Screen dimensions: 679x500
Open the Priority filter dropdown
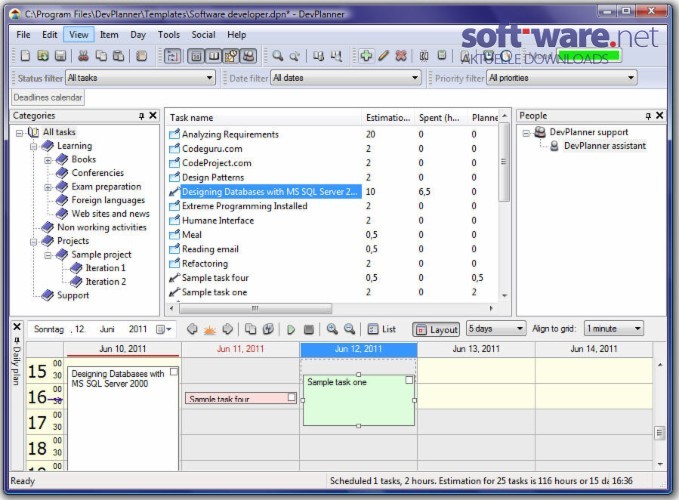click(562, 78)
